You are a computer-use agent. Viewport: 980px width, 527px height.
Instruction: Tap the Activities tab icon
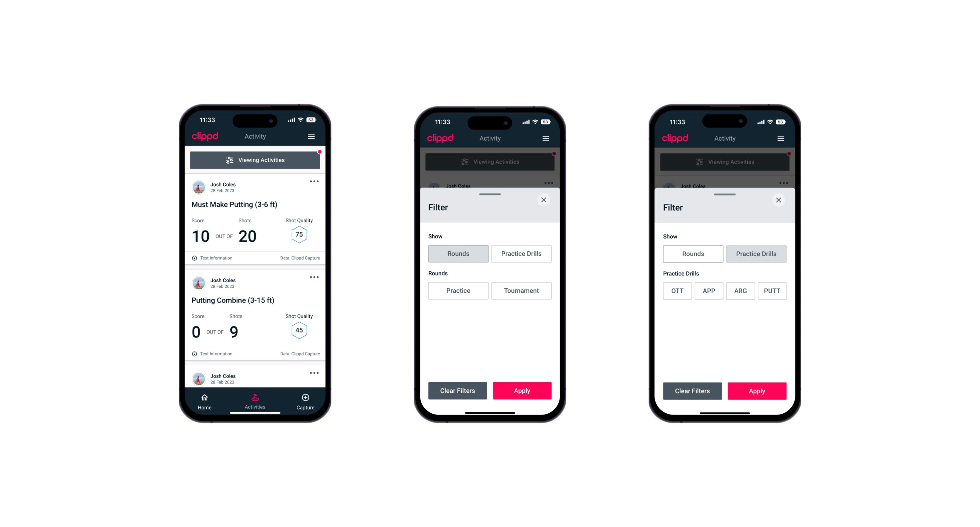pos(256,398)
